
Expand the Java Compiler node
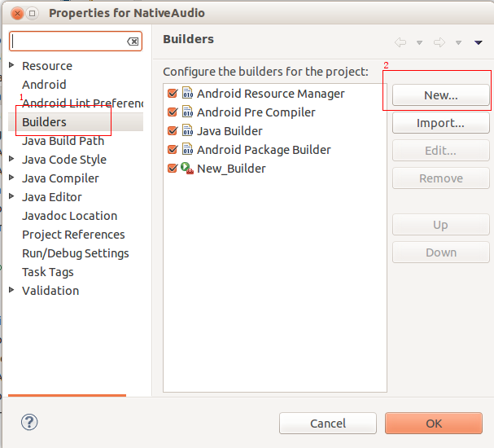11,178
